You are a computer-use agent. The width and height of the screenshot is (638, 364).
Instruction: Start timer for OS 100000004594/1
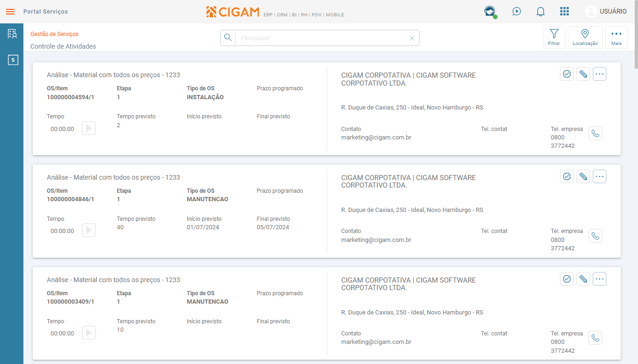pos(89,128)
